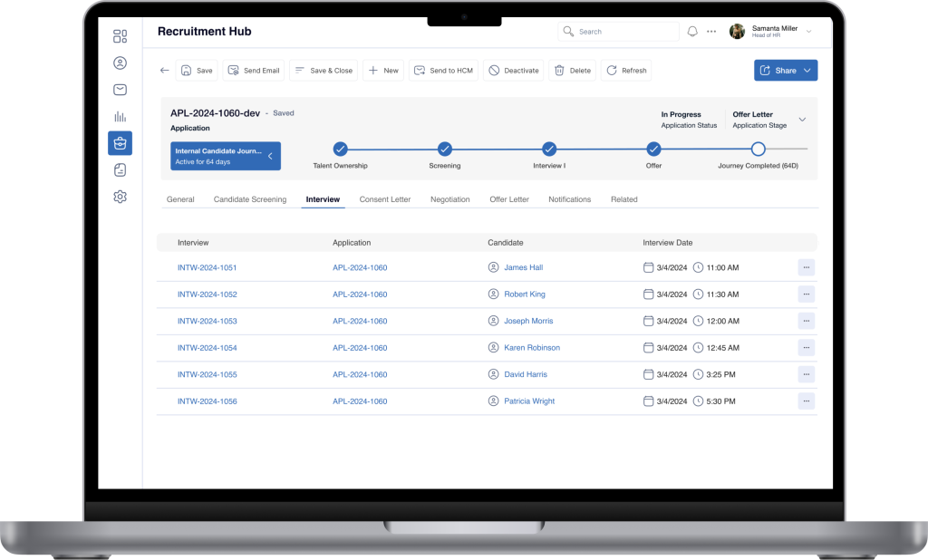Click the Search input field
928x560 pixels.
[x=618, y=32]
